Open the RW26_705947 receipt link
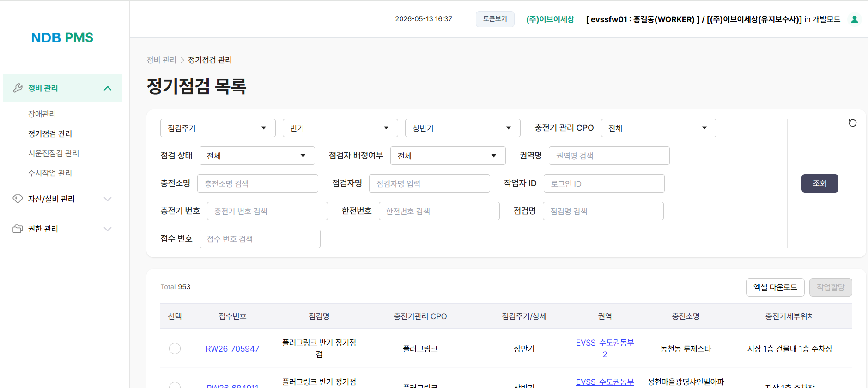 pos(232,349)
